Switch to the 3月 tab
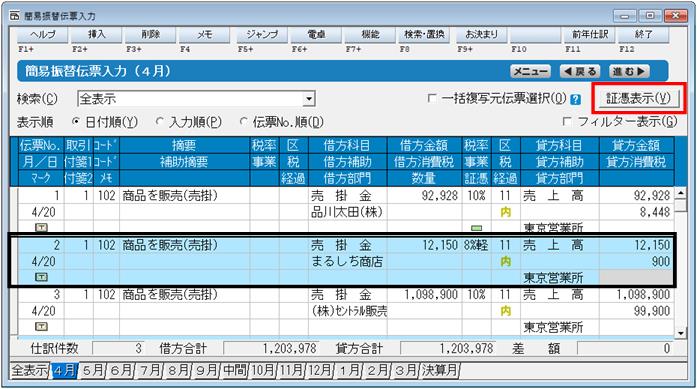 click(405, 370)
